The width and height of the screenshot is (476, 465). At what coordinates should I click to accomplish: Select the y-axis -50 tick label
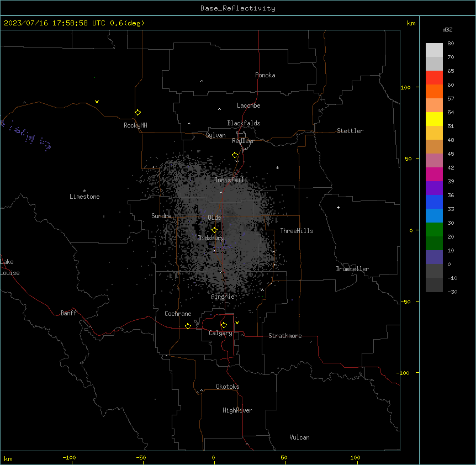[405, 302]
